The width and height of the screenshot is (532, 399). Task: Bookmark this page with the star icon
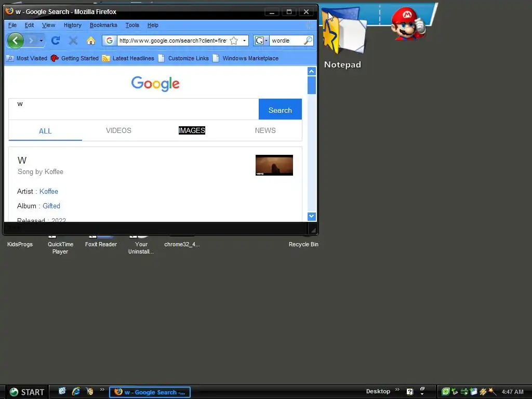point(234,41)
